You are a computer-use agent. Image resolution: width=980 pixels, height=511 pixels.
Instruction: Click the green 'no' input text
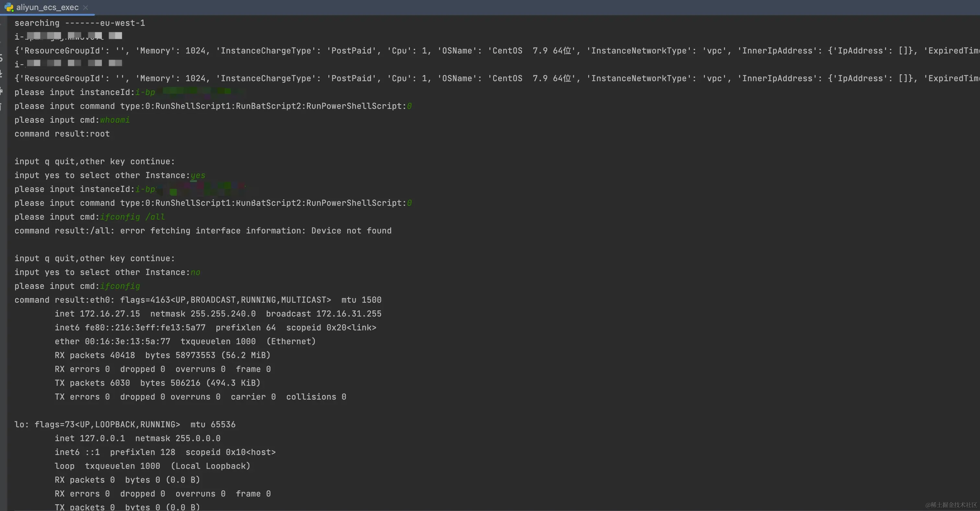(195, 272)
